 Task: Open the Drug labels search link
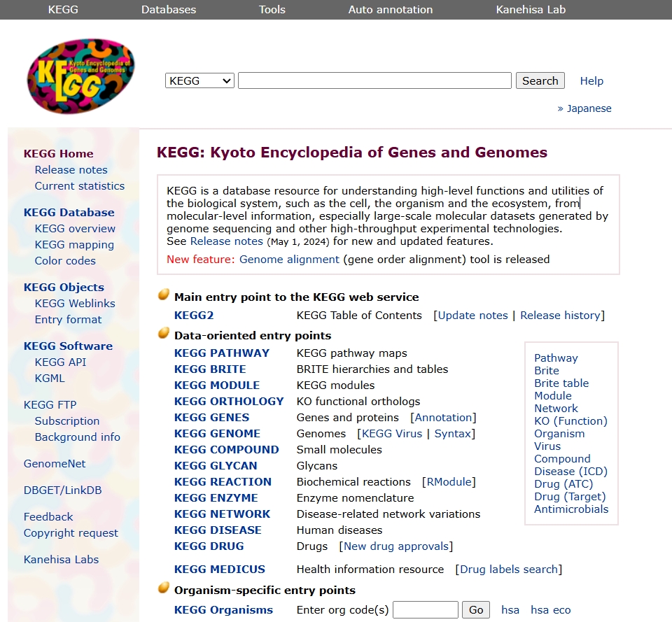(509, 570)
